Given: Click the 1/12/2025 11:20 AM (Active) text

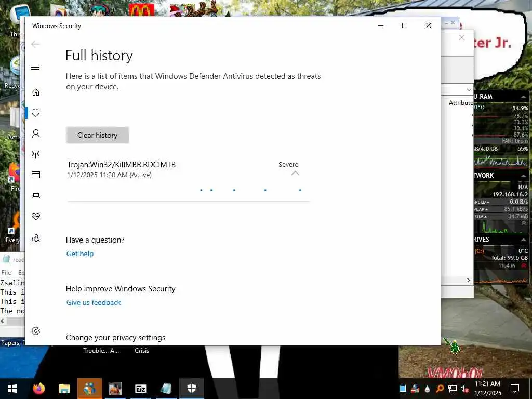Looking at the screenshot, I should [109, 175].
